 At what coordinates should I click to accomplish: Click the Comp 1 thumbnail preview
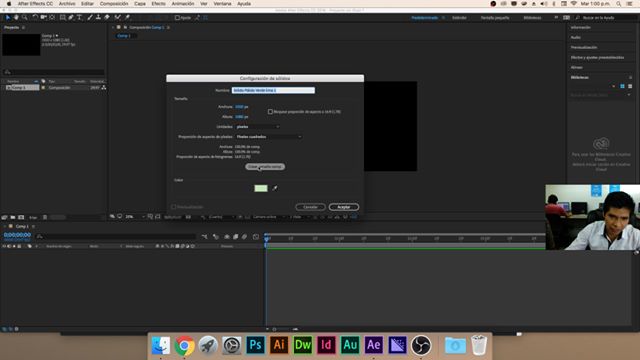21,44
